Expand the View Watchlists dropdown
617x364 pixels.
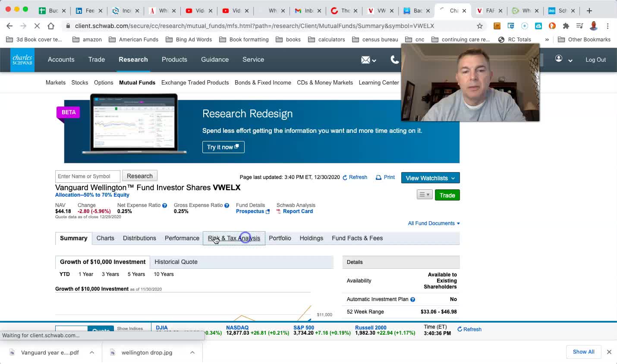430,178
